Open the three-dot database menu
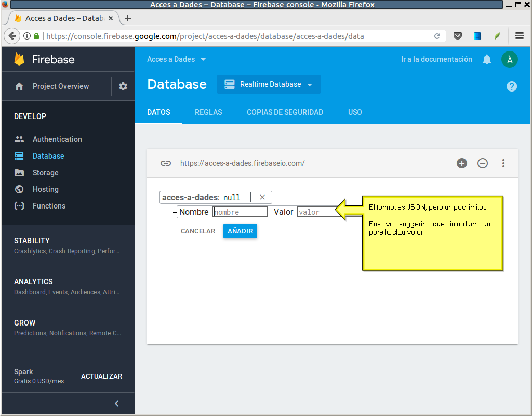This screenshot has height=416, width=532. pos(503,163)
